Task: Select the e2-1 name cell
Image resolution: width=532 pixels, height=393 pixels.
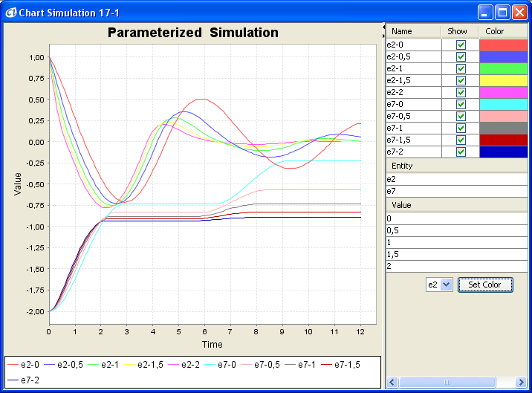Action: pyautogui.click(x=414, y=68)
